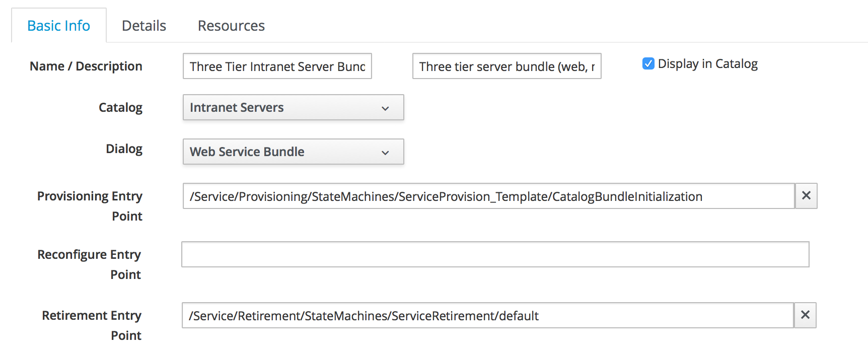The image size is (868, 353).
Task: Click the 'Name / Description' label
Action: pyautogui.click(x=86, y=66)
